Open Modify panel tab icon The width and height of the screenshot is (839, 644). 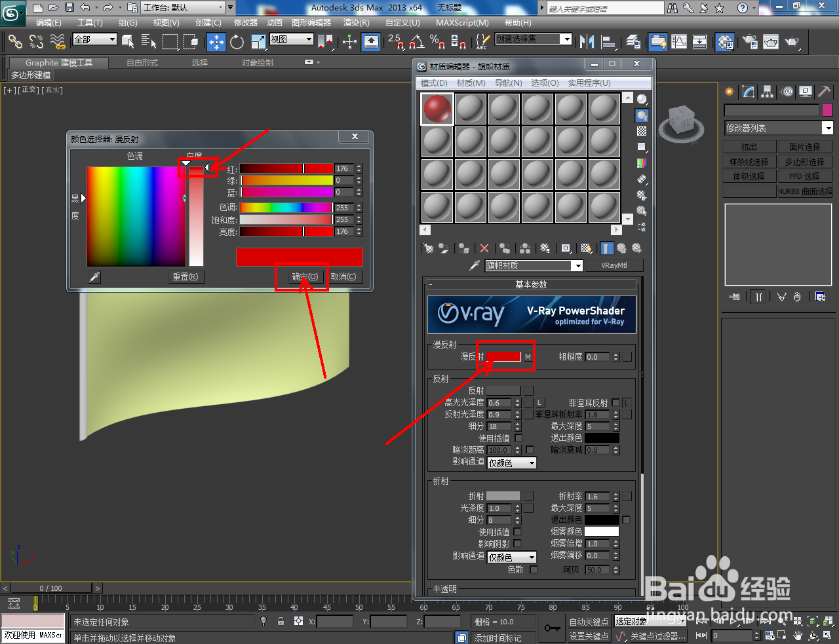(x=748, y=92)
